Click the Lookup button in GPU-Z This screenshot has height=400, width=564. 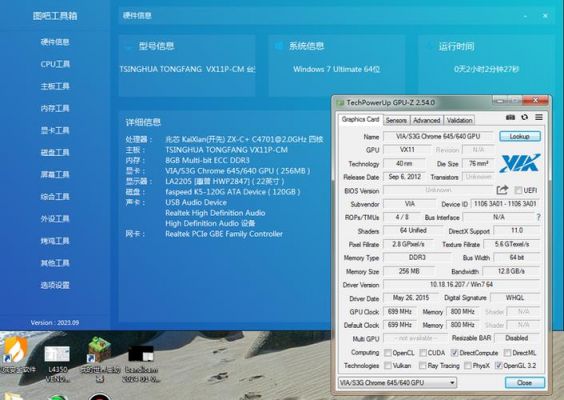click(520, 136)
